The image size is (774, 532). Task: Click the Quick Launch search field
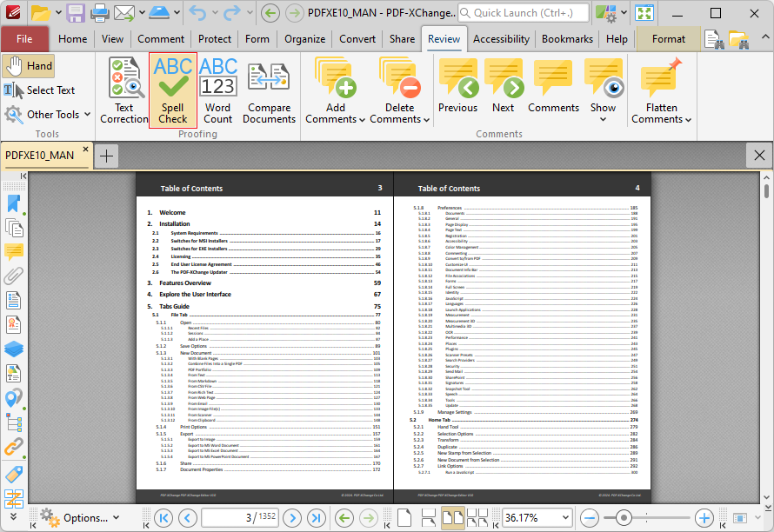(x=524, y=13)
